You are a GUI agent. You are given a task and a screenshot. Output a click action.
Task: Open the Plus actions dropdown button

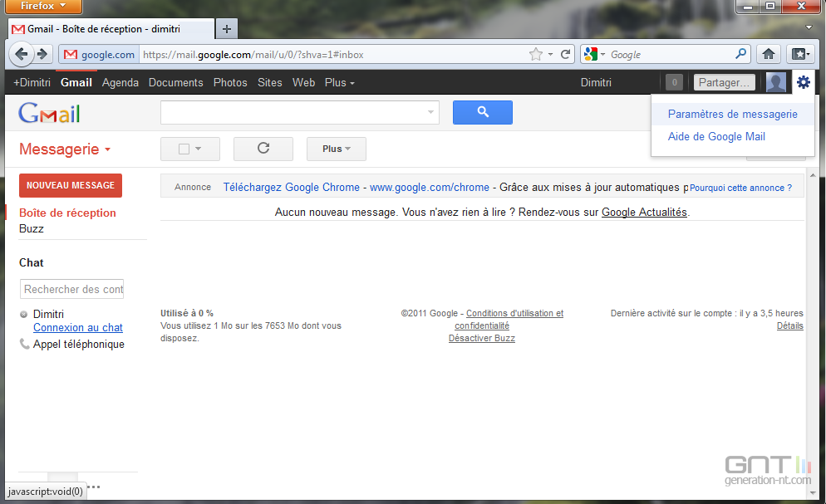pyautogui.click(x=337, y=149)
